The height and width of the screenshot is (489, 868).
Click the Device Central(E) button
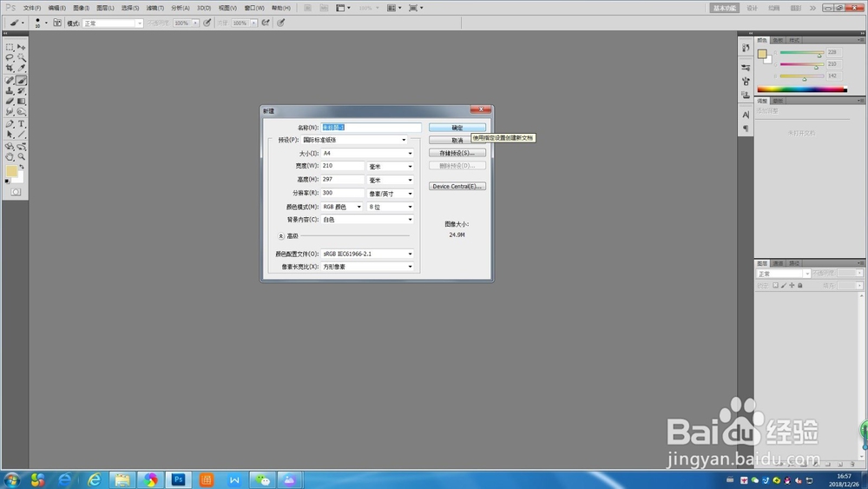(457, 186)
